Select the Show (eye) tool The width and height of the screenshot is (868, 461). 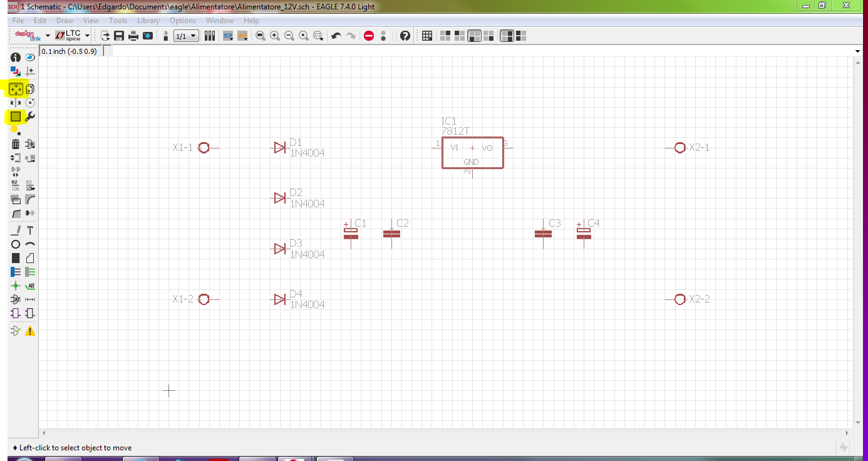tap(29, 58)
